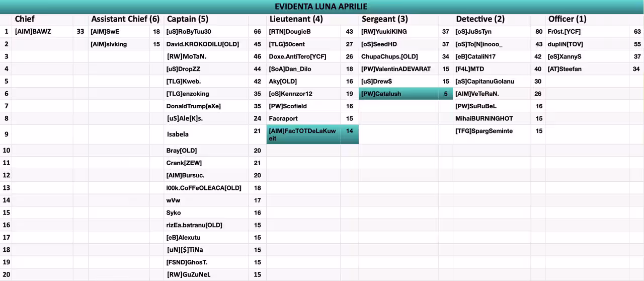Select the [eS]XannyS cell

[587, 56]
